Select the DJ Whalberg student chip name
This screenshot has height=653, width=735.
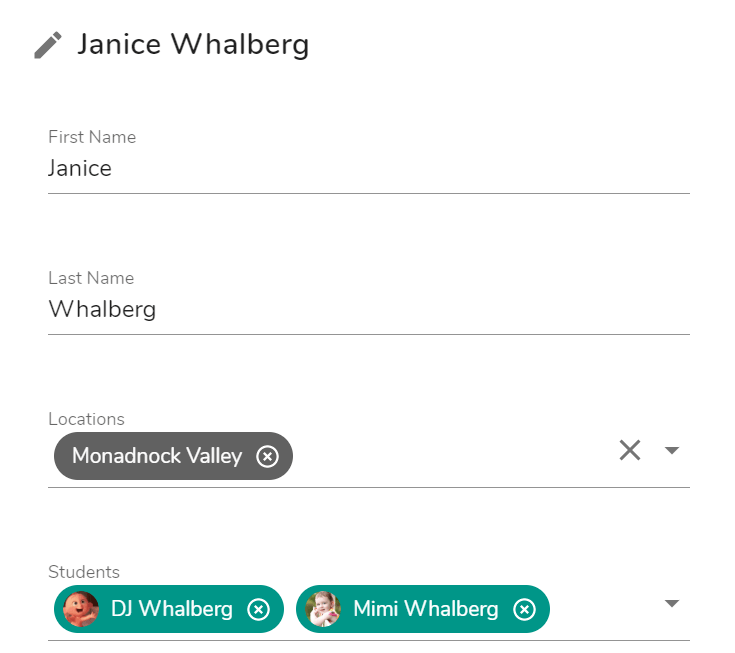coord(172,609)
